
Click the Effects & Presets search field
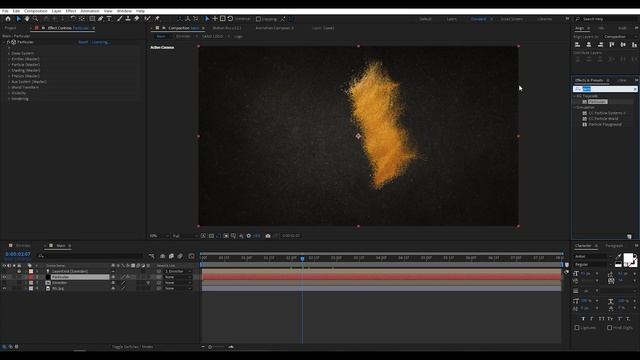(605, 89)
